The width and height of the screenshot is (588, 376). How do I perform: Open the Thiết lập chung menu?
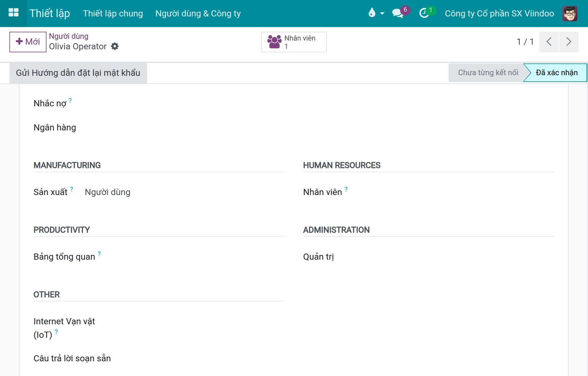tap(113, 14)
